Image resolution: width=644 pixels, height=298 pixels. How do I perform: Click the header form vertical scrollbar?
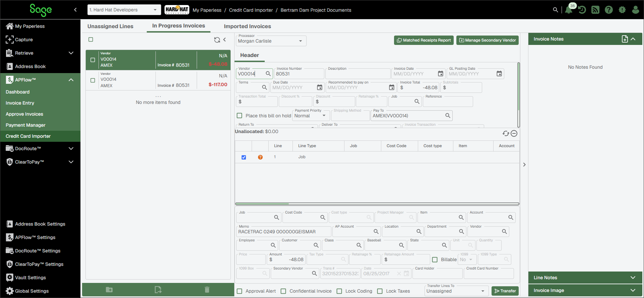point(519,95)
